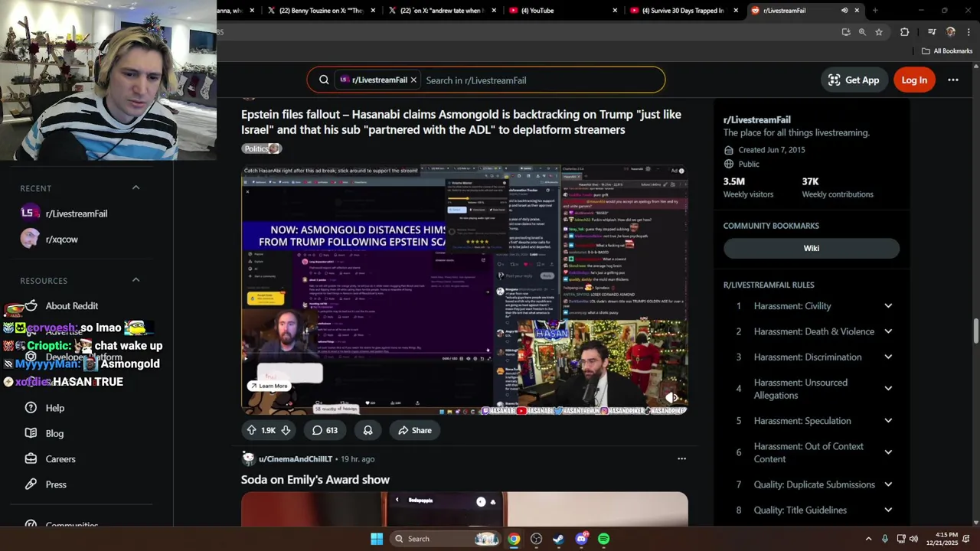This screenshot has height=551, width=980.
Task: Open the community Wiki bookmark
Action: pyautogui.click(x=812, y=248)
